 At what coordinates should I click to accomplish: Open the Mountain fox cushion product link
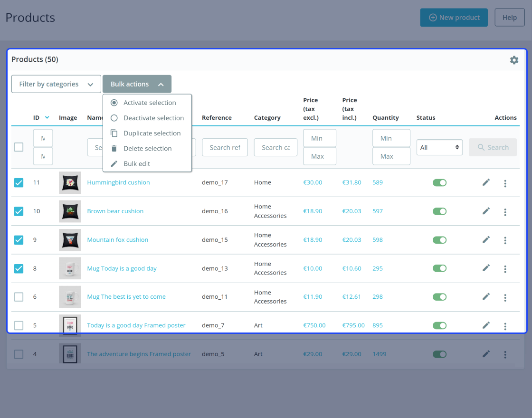pyautogui.click(x=117, y=240)
